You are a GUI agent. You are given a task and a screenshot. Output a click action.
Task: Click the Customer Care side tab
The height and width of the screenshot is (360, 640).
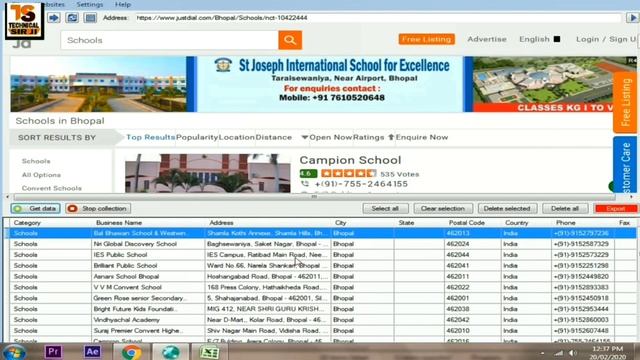coord(625,165)
